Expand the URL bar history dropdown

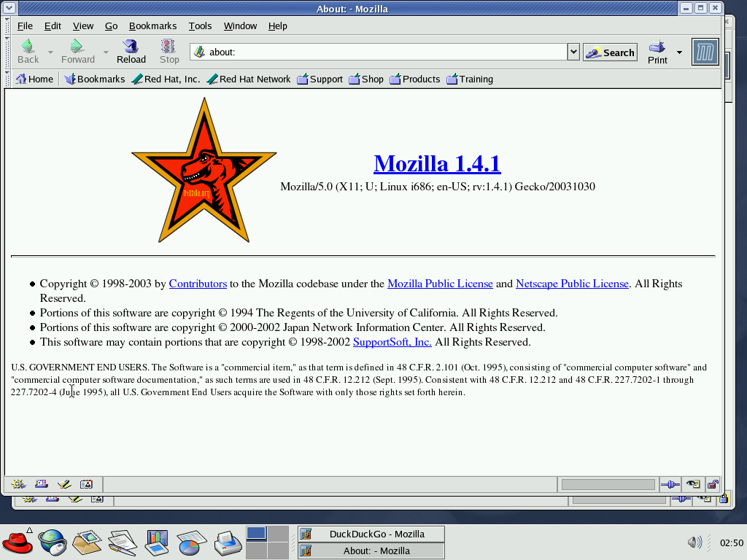pyautogui.click(x=573, y=52)
